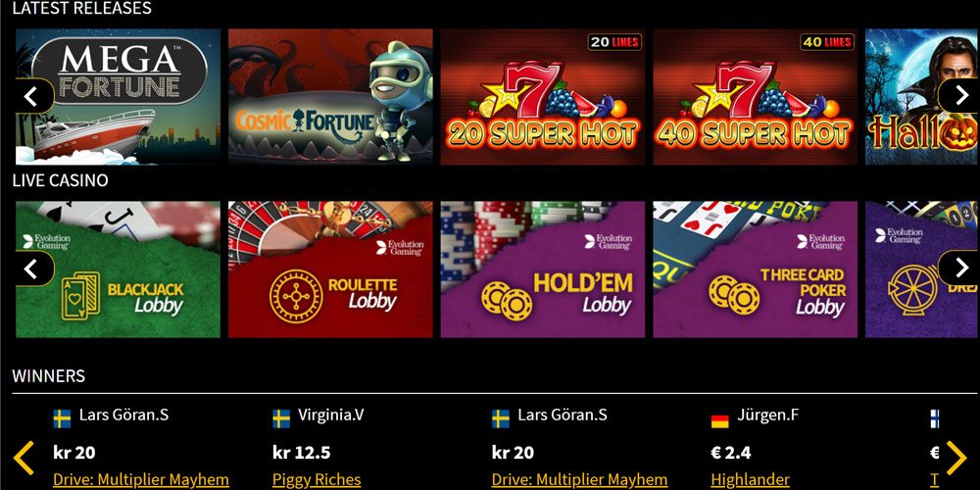Screen dimensions: 980x490
Task: Click yellow right arrow in Winners section
Action: point(956,458)
